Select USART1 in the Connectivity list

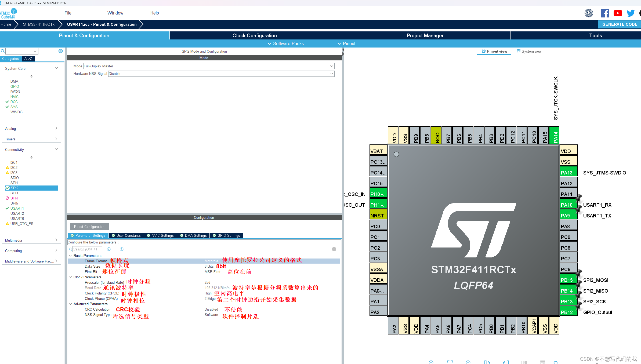[x=17, y=208]
